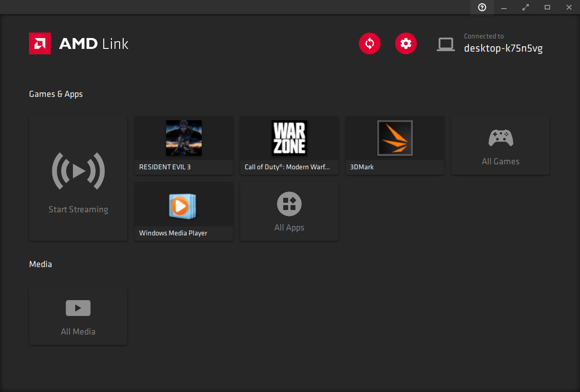Click the All Media play icon

click(78, 308)
